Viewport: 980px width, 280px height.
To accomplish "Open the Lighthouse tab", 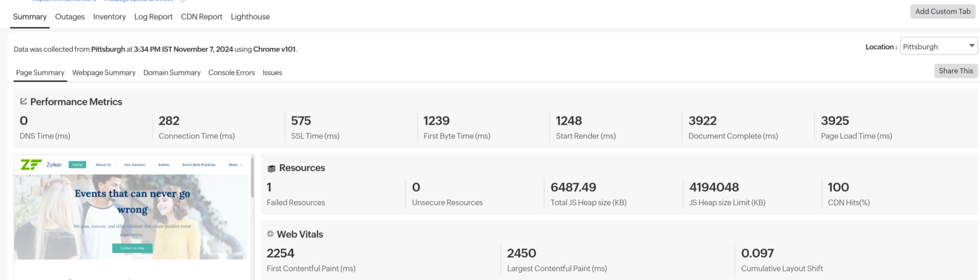I will [x=250, y=17].
